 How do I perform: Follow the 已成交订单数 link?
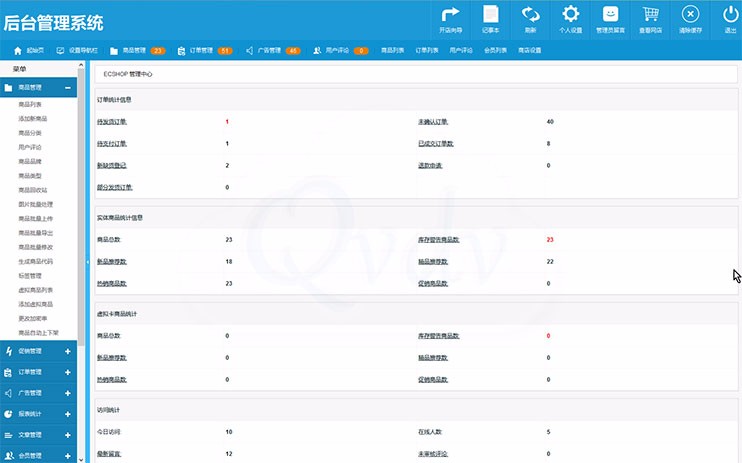[x=436, y=143]
